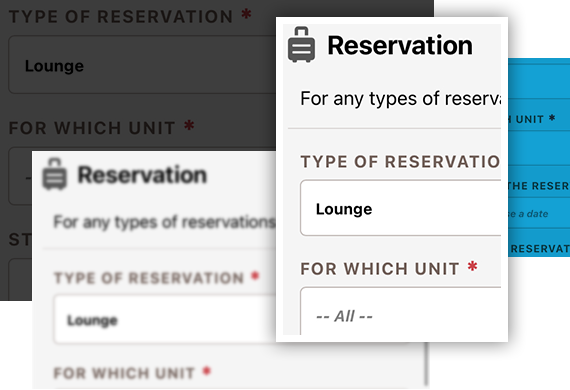Click the TYPE OF RESERVATIO label in white card
Viewport: 570px width, 390px height.
pyautogui.click(x=400, y=162)
